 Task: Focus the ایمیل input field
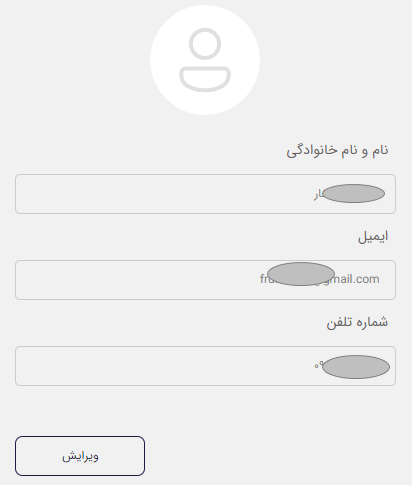(x=205, y=280)
